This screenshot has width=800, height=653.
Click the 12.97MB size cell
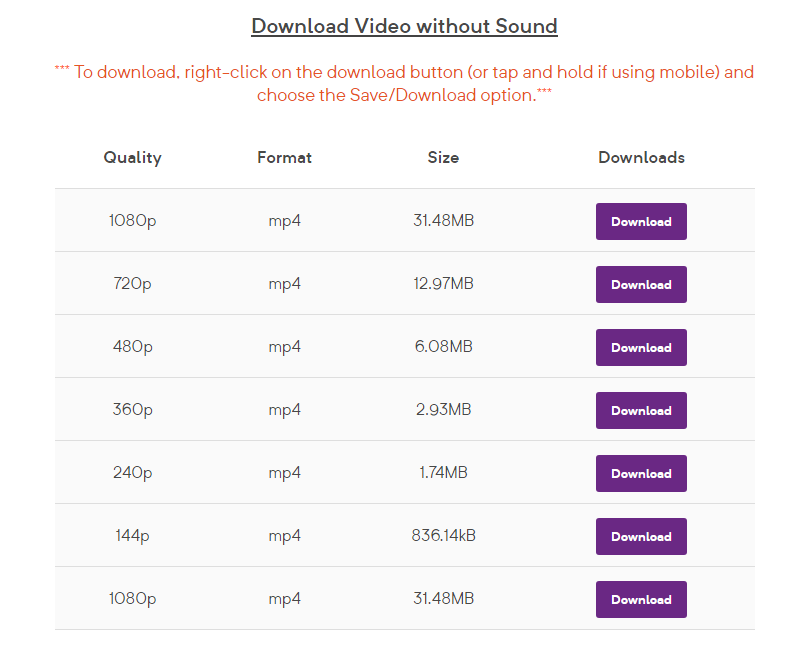[x=443, y=284]
